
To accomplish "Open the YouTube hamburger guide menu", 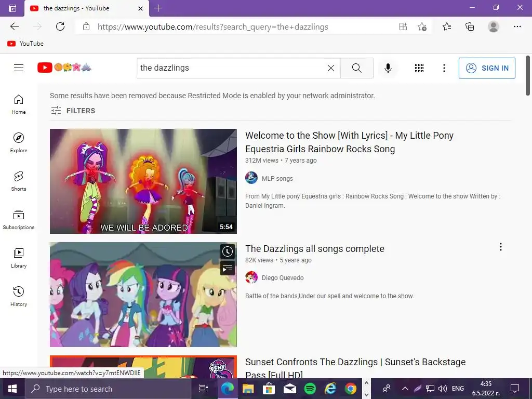I will point(19,68).
